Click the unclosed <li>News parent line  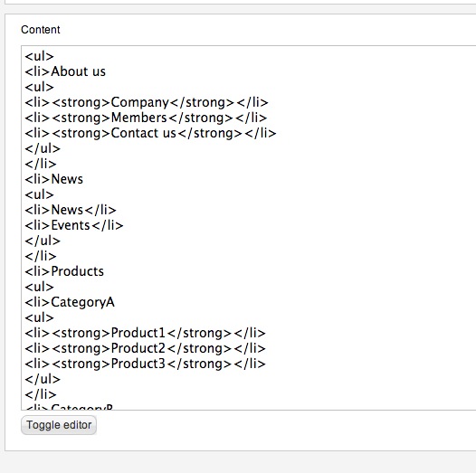(53, 179)
